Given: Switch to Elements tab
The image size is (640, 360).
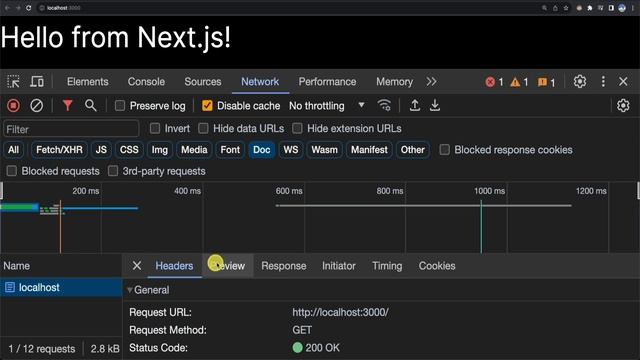Looking at the screenshot, I should 88,82.
